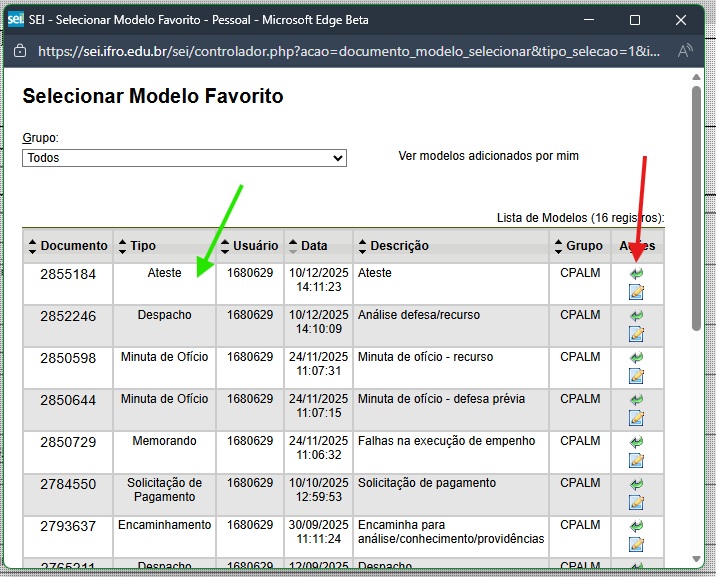Viewport: 716px width, 577px height.
Task: Click 'Ver modelos adicionados por mim' link
Action: tap(488, 156)
